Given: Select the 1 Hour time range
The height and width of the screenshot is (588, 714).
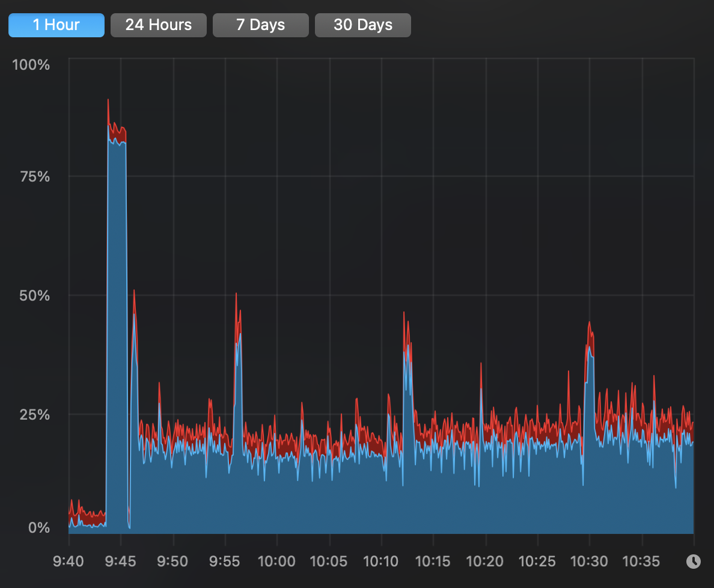Looking at the screenshot, I should click(56, 25).
